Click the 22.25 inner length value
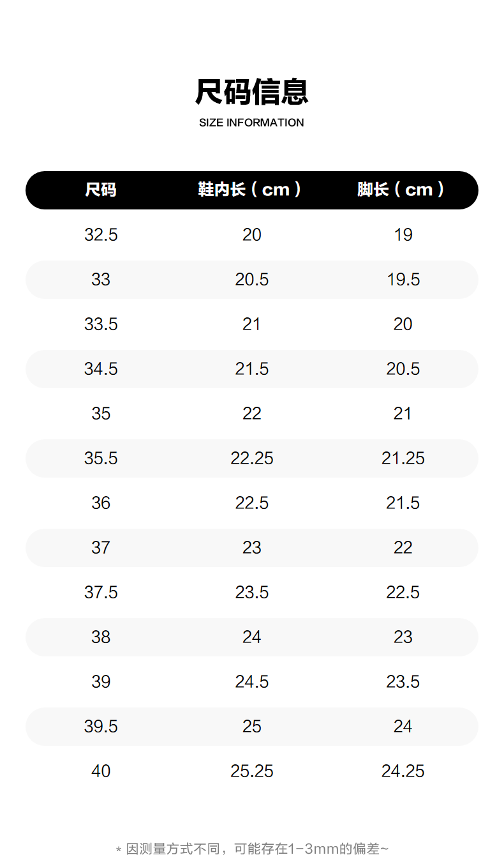This screenshot has height=855, width=504. click(x=252, y=458)
